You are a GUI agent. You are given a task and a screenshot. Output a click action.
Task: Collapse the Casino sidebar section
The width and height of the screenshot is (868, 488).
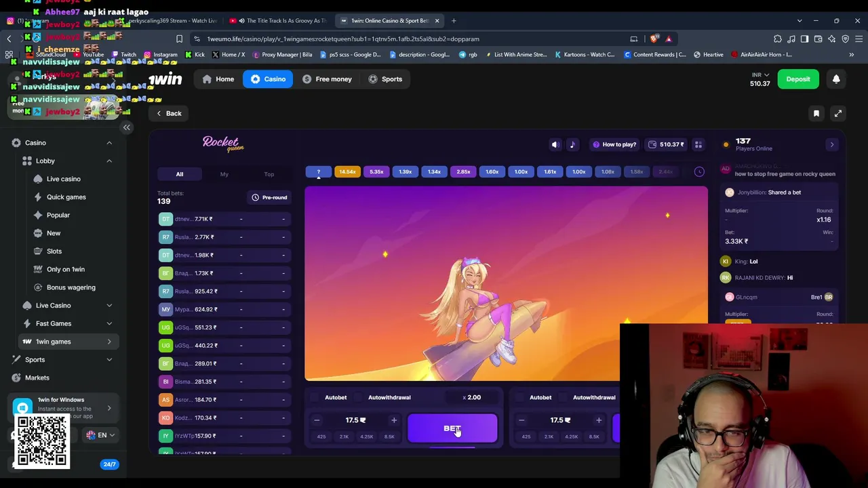coord(109,143)
